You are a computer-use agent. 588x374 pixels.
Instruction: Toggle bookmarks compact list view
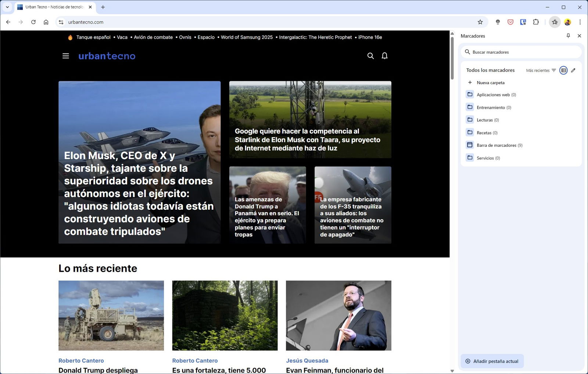click(x=563, y=70)
